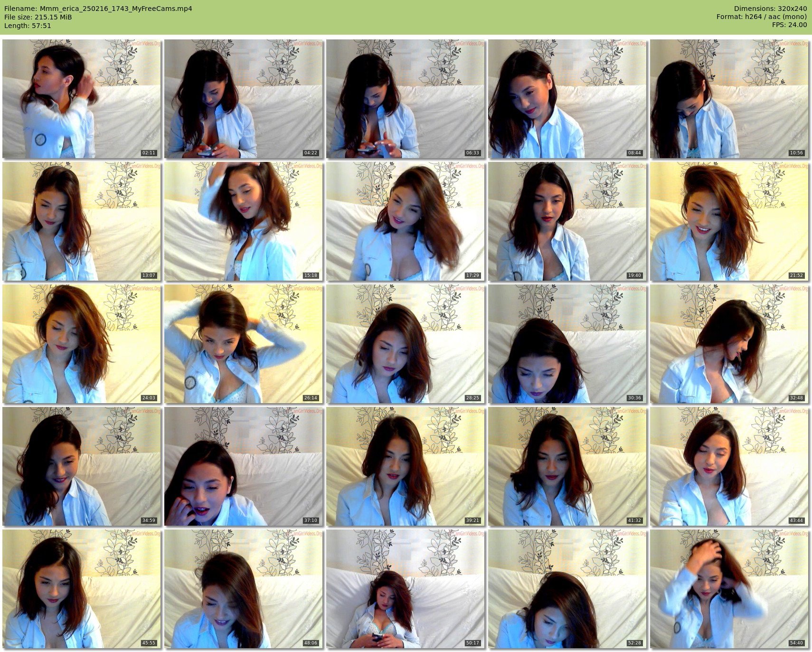Open the frame at 19:40
The width and height of the screenshot is (812, 652).
coord(567,221)
